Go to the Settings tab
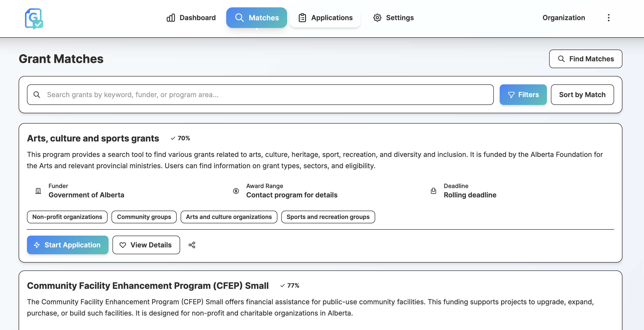644x330 pixels. click(393, 18)
